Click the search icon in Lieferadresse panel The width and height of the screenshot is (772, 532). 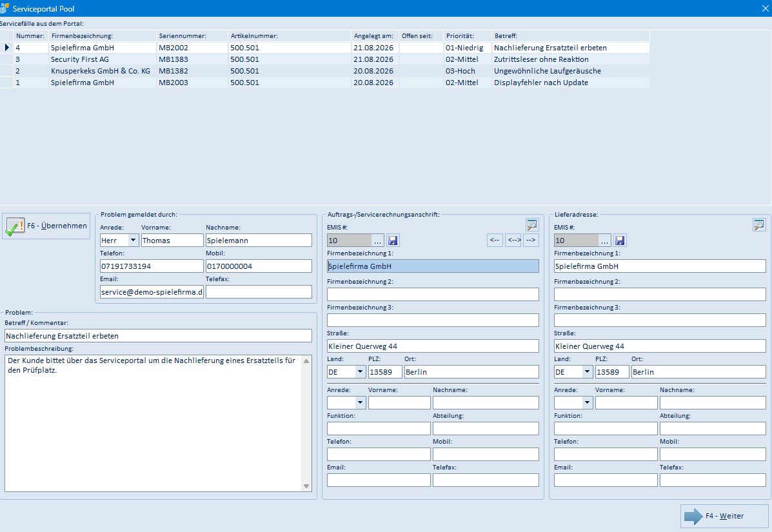point(758,225)
